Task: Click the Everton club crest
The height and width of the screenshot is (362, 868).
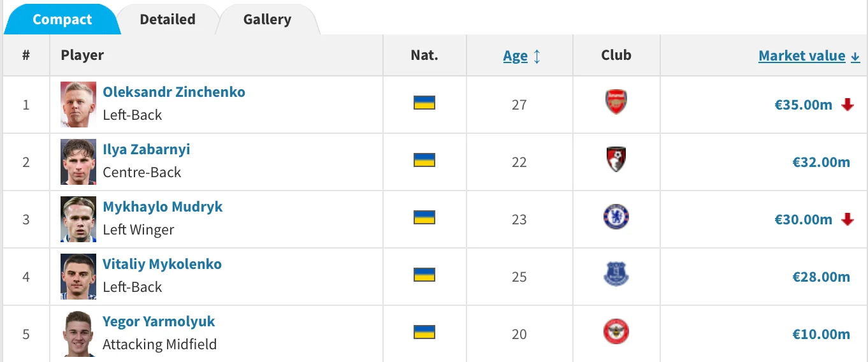Action: coord(616,275)
